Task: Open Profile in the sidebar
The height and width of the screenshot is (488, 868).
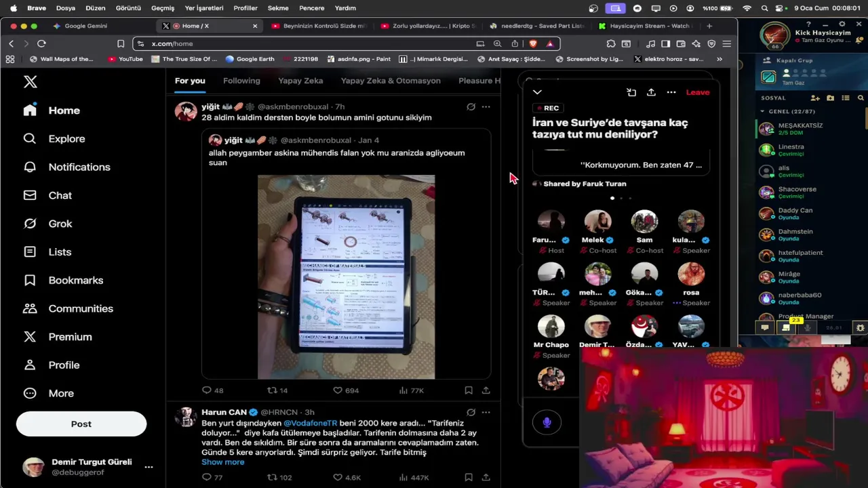Action: click(52, 365)
